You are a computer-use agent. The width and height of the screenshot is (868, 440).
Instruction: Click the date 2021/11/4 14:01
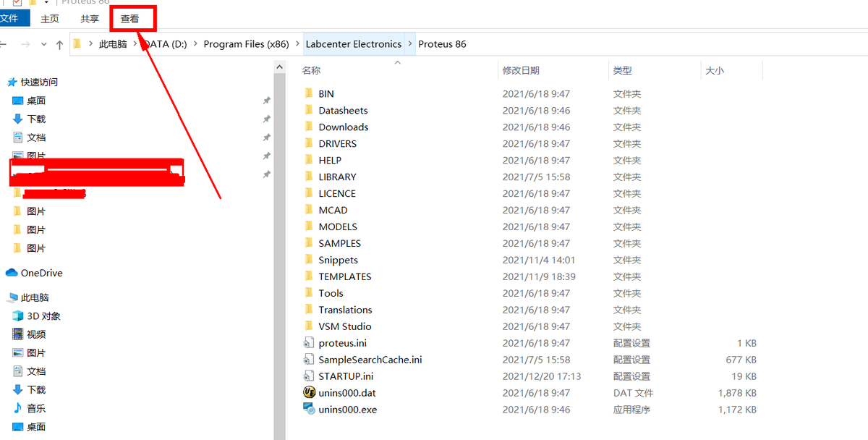539,261
